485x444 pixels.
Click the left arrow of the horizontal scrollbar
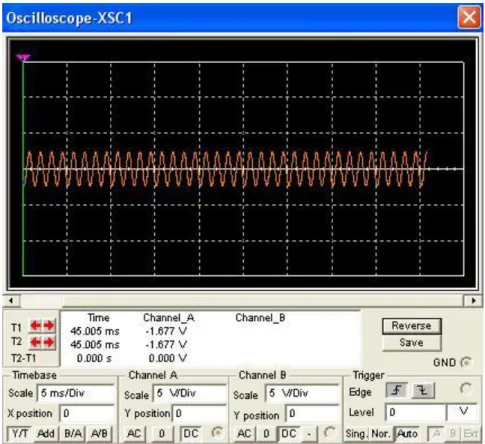[11, 301]
